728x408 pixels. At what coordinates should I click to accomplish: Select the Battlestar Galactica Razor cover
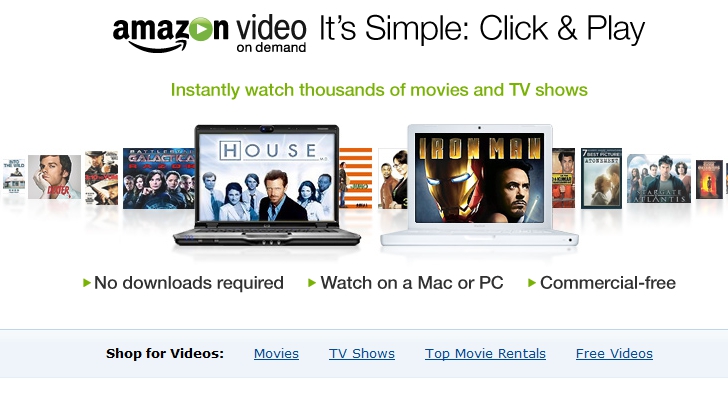click(159, 178)
